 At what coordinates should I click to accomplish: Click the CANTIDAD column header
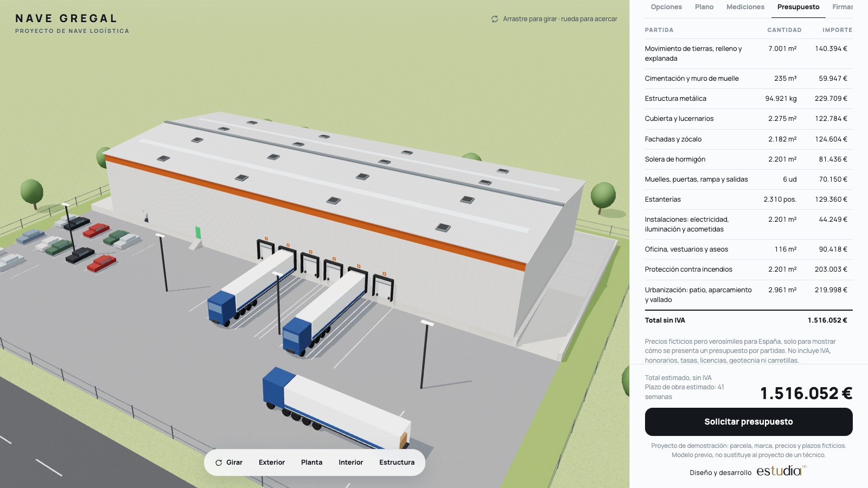(784, 30)
